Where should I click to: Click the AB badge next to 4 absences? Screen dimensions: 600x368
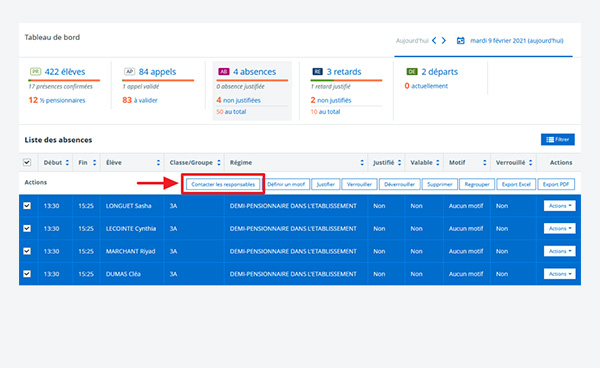[x=224, y=72]
